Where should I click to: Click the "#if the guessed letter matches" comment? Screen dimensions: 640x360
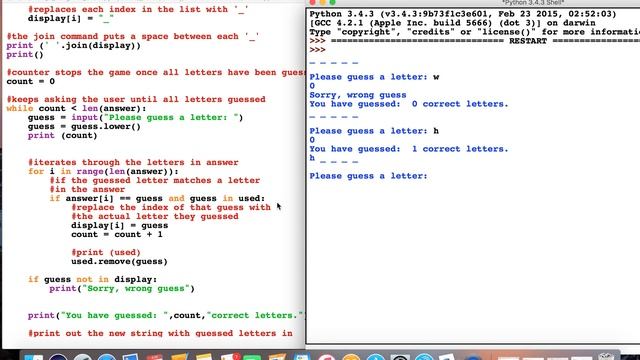(x=155, y=180)
